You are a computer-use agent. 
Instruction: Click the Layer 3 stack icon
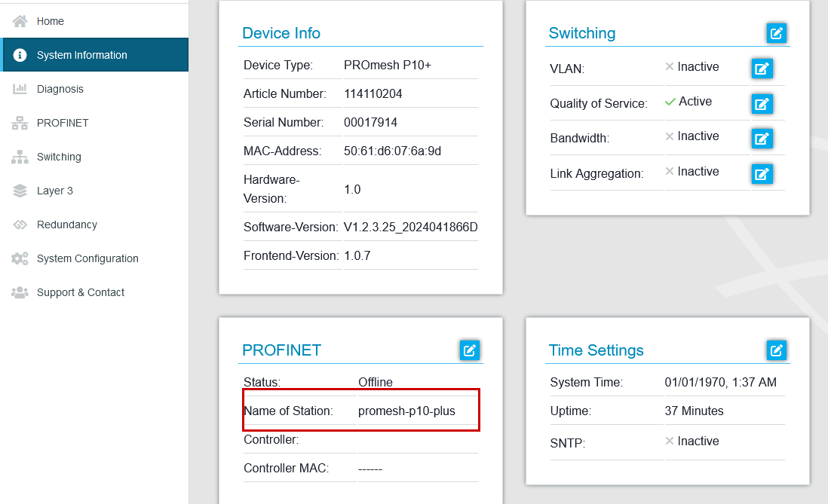click(x=20, y=191)
